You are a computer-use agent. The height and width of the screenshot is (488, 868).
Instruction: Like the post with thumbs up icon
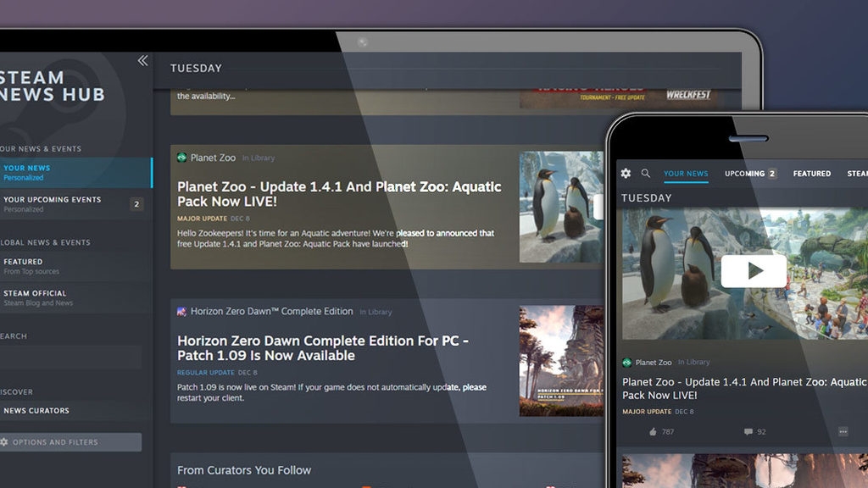tap(653, 432)
